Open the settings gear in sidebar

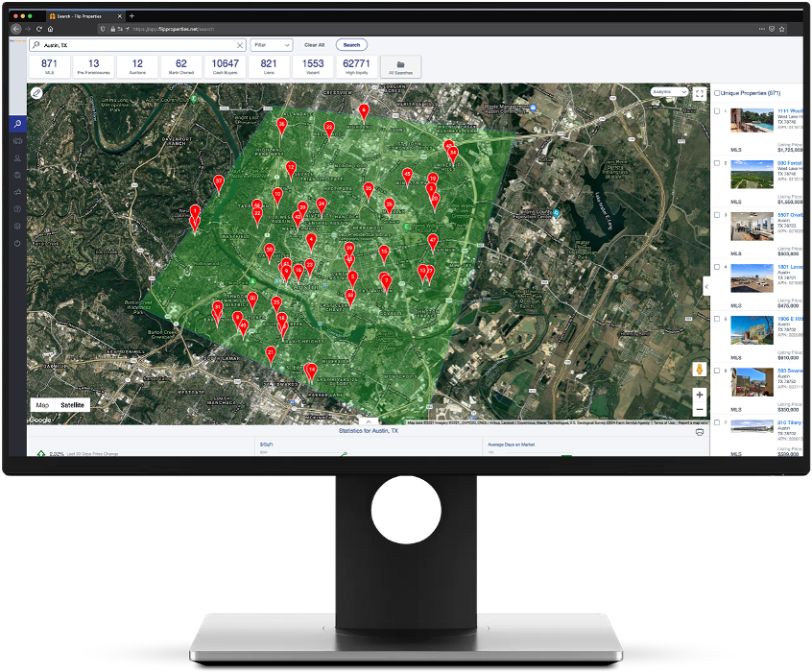[17, 226]
